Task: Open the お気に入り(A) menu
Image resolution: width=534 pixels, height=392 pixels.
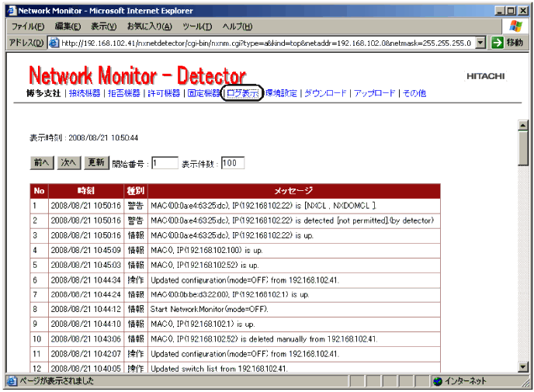Action: point(149,26)
